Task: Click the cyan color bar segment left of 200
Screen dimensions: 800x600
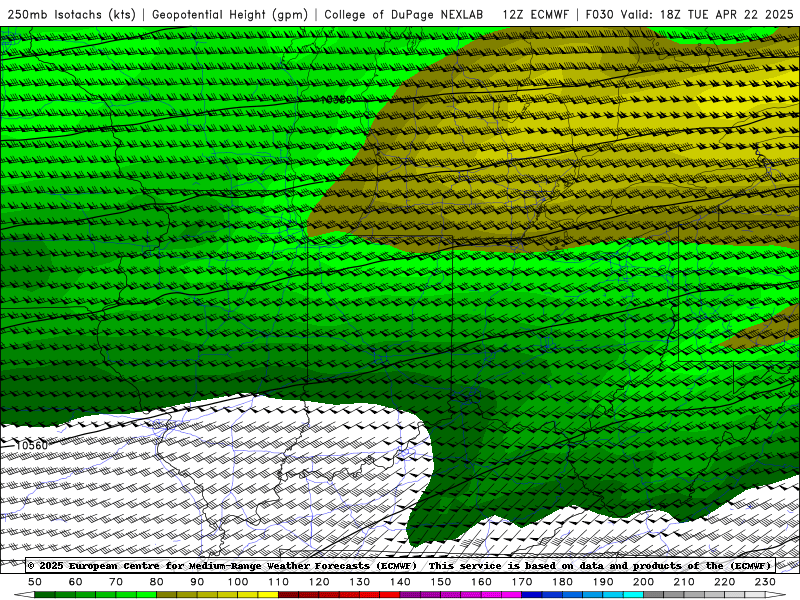Action: click(x=633, y=595)
